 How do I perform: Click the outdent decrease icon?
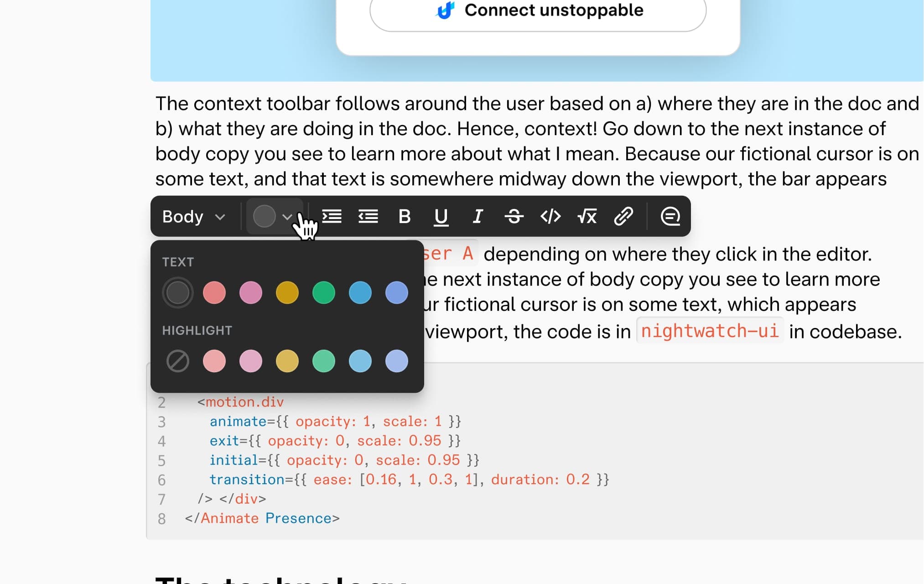pyautogui.click(x=368, y=216)
